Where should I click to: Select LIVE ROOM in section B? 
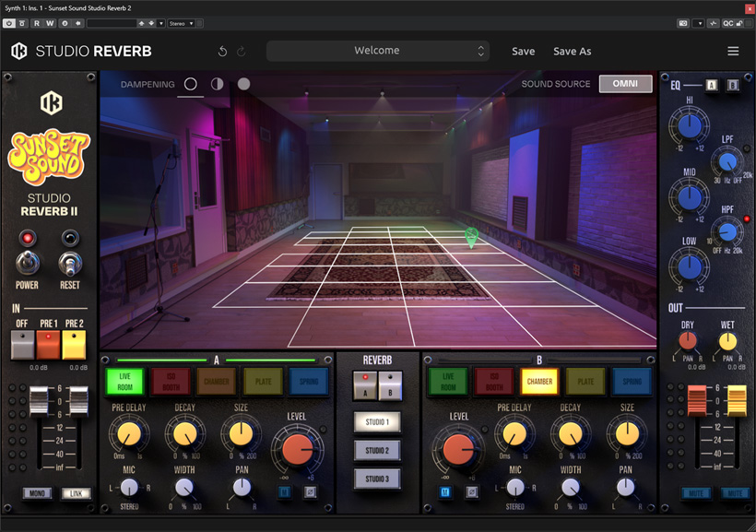(448, 381)
